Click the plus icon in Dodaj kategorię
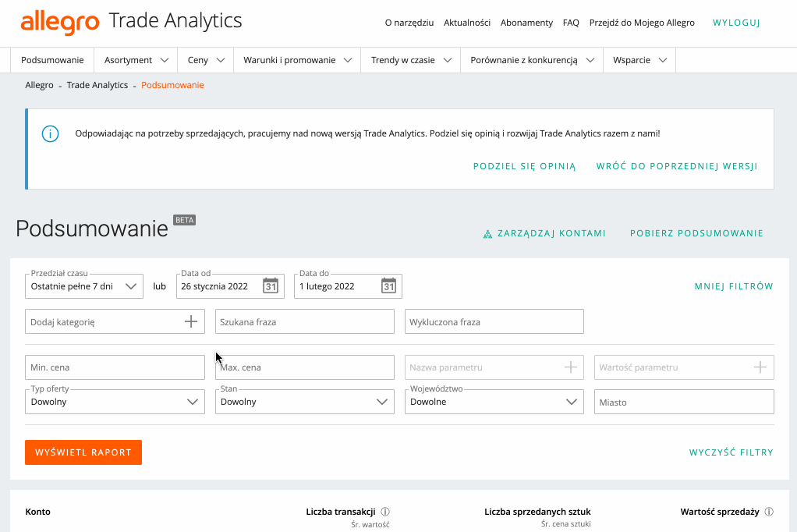797x532 pixels. point(190,321)
